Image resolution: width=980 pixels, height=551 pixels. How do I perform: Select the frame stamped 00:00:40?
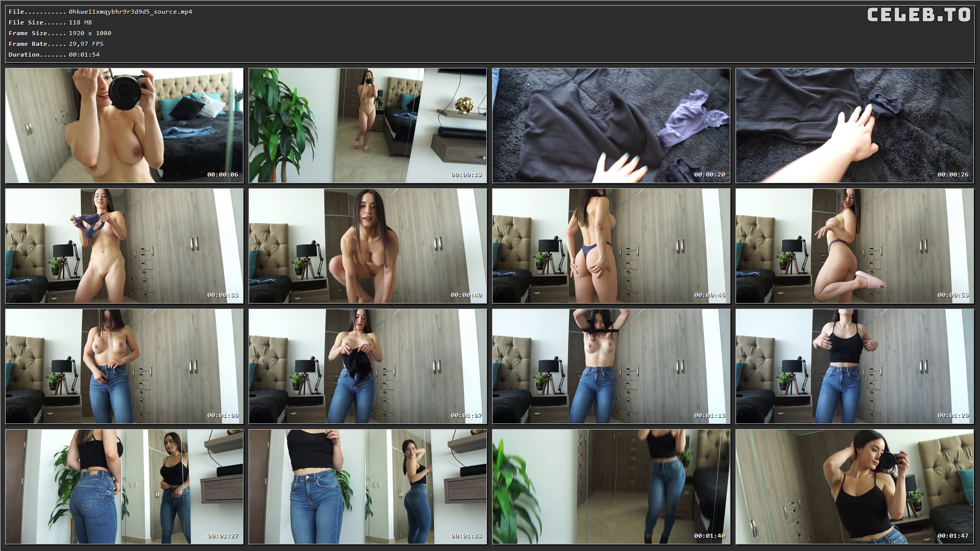pos(367,246)
